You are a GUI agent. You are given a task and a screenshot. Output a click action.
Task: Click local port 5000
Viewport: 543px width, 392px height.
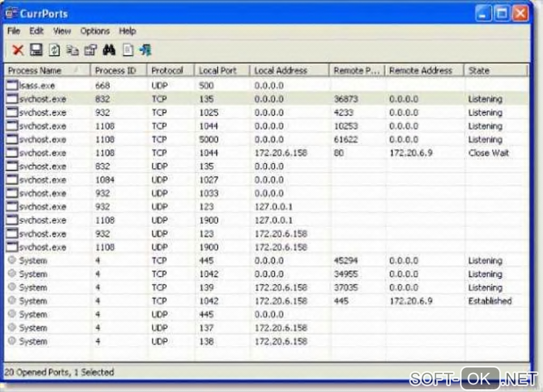click(209, 140)
